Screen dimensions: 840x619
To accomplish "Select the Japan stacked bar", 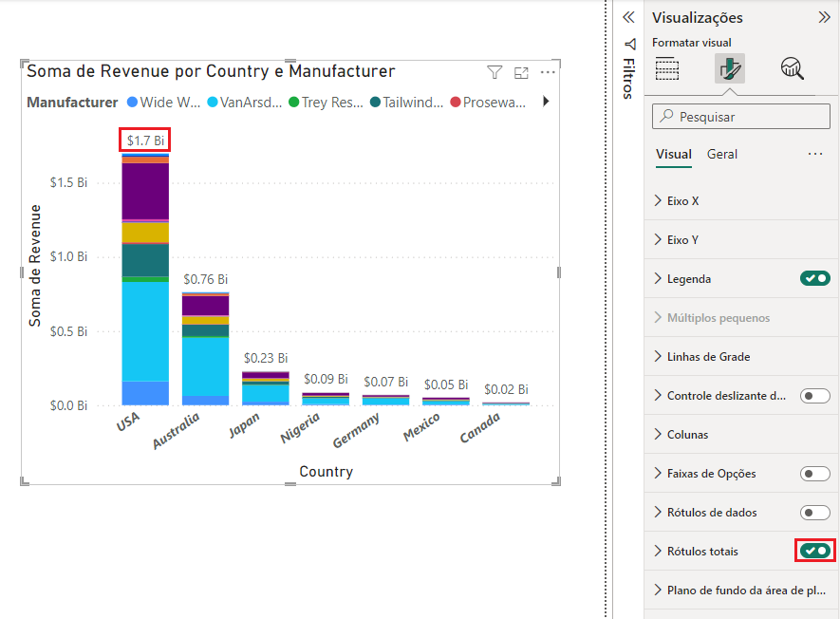I will pyautogui.click(x=265, y=388).
